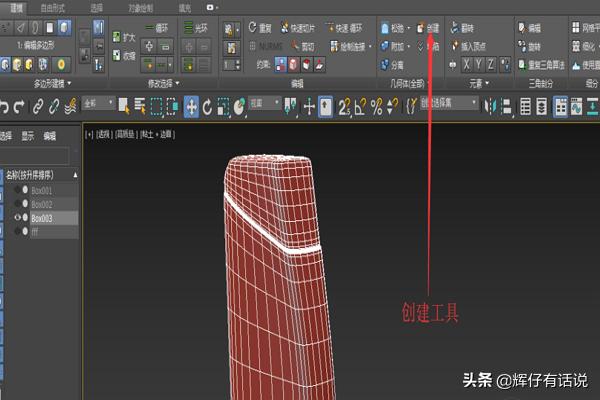Select Box001 in the scene explorer list
This screenshot has width=600, height=400.
pyautogui.click(x=41, y=190)
